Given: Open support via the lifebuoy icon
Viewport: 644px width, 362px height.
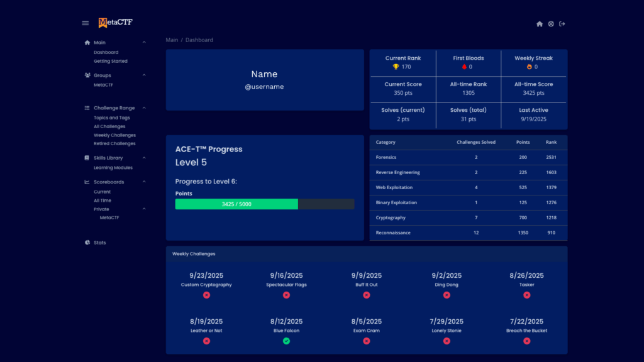Looking at the screenshot, I should click(551, 24).
